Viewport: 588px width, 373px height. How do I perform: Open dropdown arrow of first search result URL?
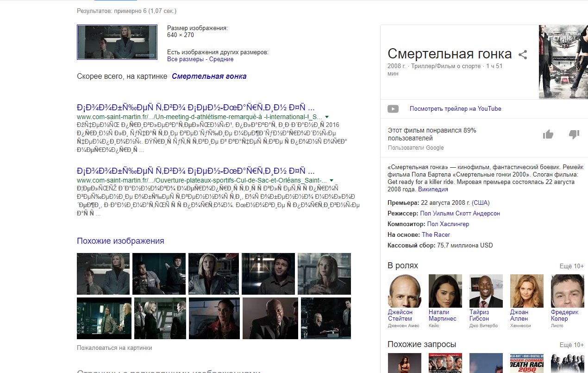pyautogui.click(x=327, y=117)
